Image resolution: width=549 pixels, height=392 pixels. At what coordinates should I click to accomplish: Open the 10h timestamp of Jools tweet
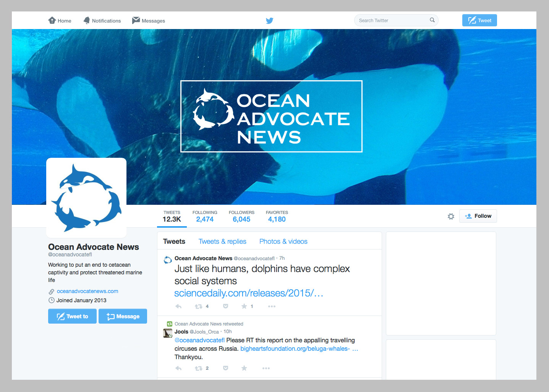click(x=228, y=332)
